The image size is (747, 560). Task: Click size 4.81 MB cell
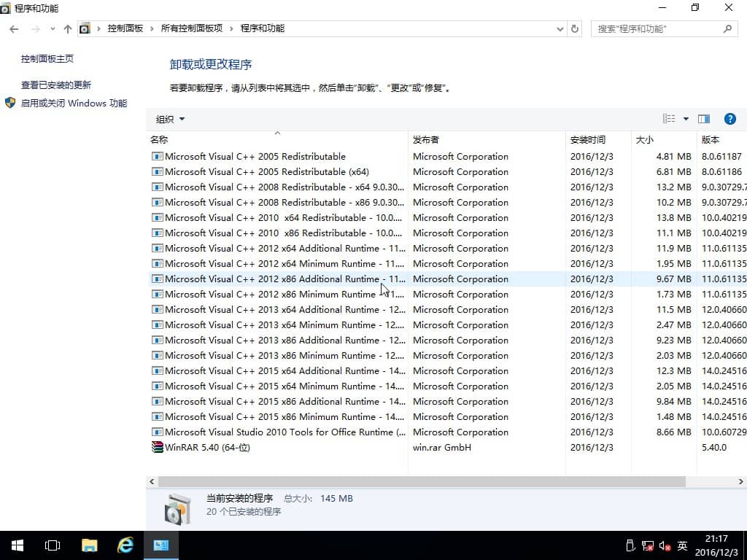pyautogui.click(x=673, y=156)
